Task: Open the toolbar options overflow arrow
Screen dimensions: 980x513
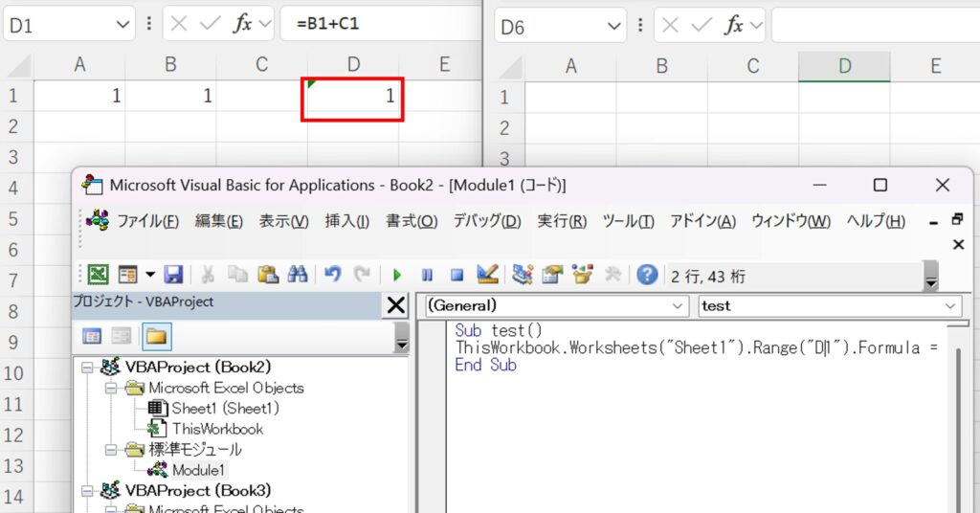Action: (930, 277)
